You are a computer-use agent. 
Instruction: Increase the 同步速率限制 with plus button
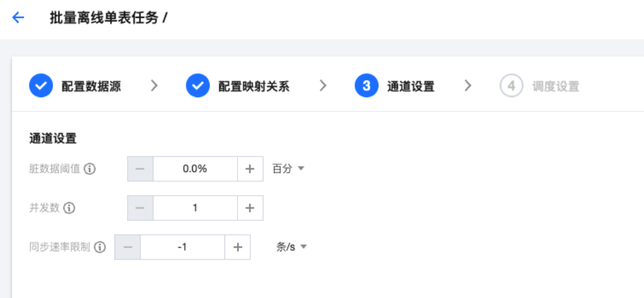point(238,247)
